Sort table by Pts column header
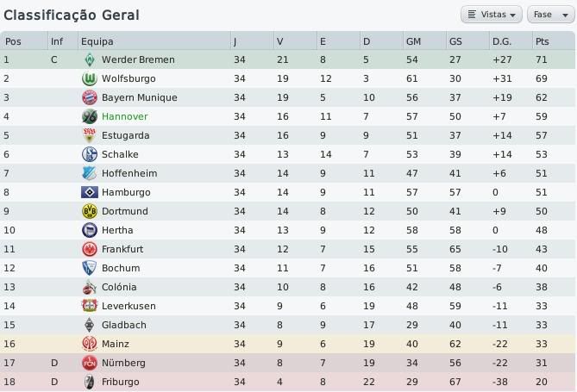The image size is (577, 392). (x=542, y=41)
